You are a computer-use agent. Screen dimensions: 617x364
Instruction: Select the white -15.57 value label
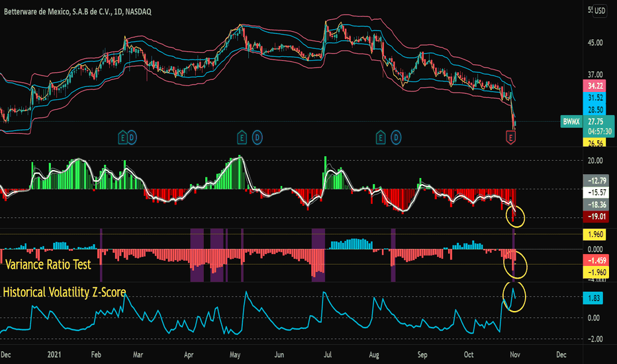pos(596,193)
